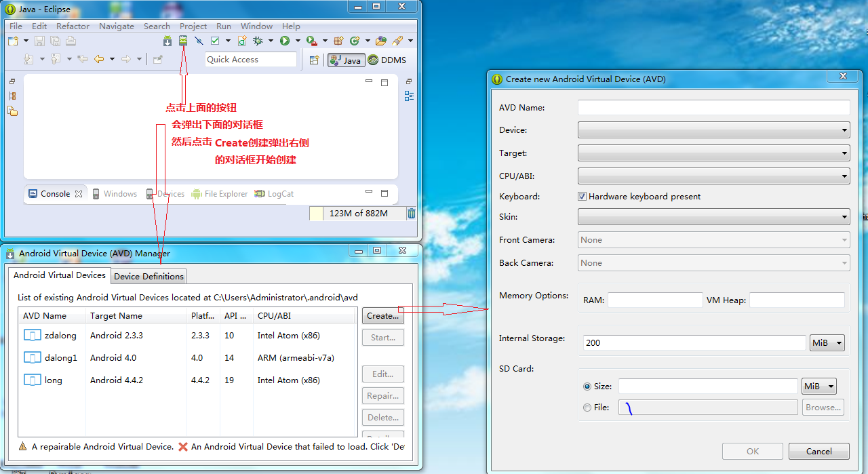Open the Refactor menu
Screen dimensions: 868x474
coord(73,26)
